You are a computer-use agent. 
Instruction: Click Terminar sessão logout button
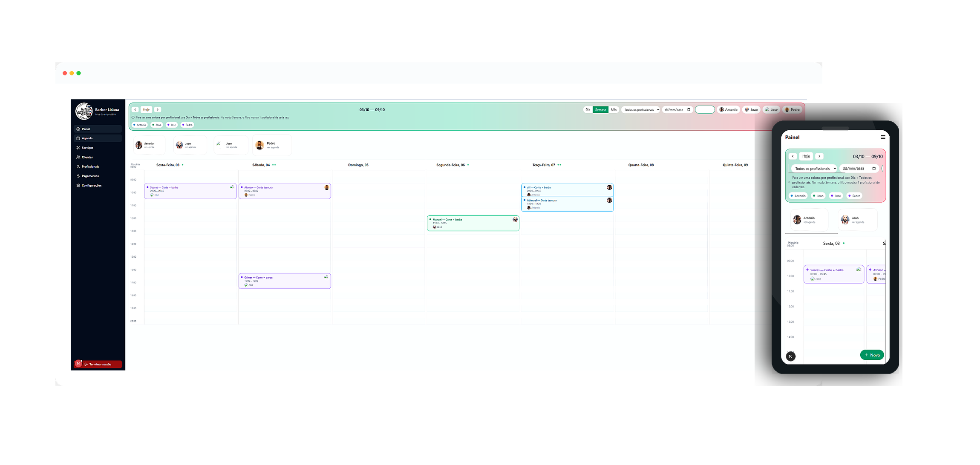pyautogui.click(x=100, y=365)
